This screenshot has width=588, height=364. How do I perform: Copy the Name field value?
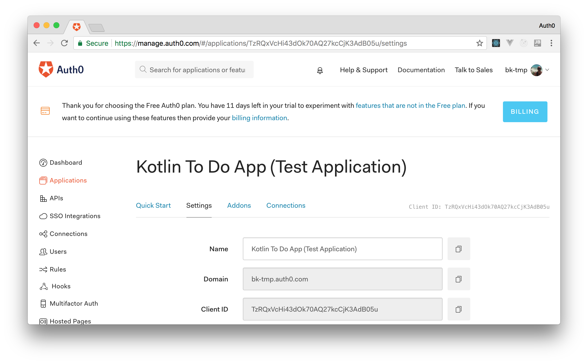click(458, 249)
